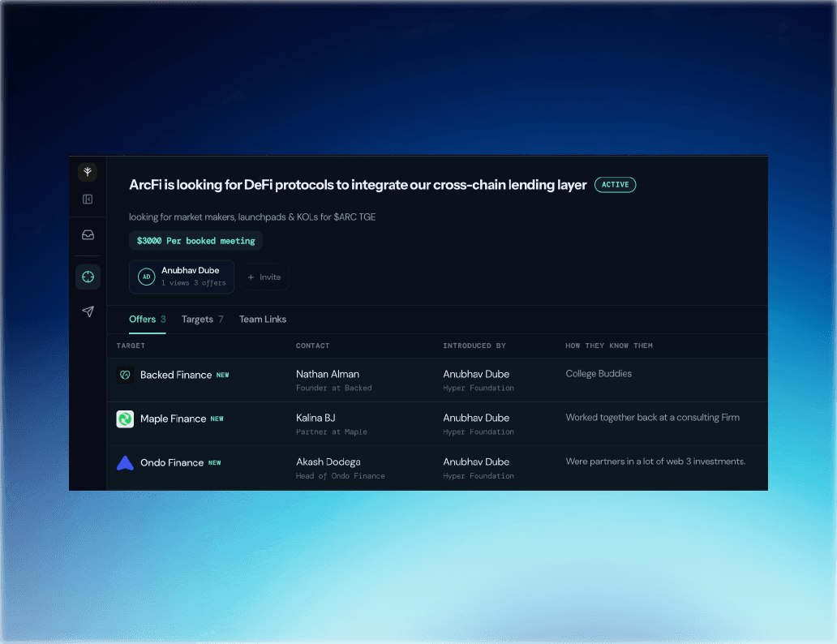Switch to the Team Links tab
Image resolution: width=837 pixels, height=644 pixels.
(263, 320)
